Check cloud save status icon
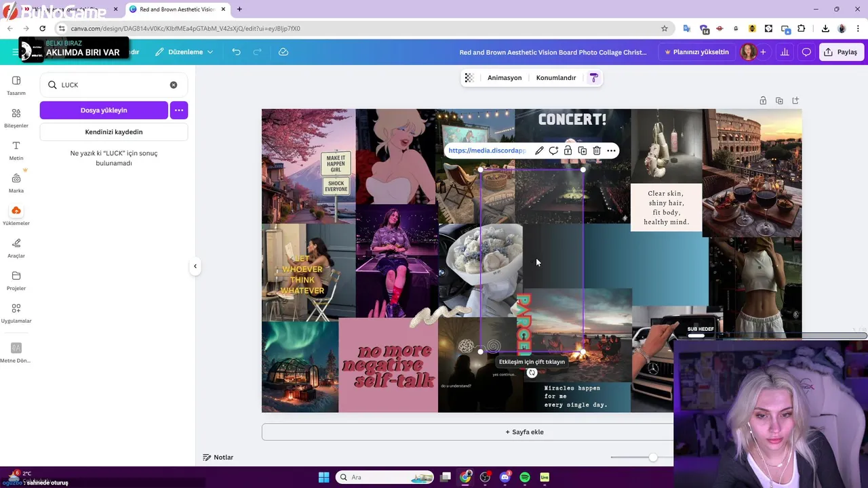 click(283, 52)
